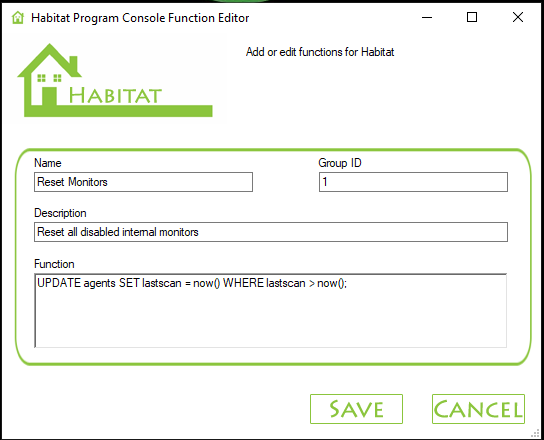The width and height of the screenshot is (544, 440).
Task: Save the function
Action: (356, 409)
